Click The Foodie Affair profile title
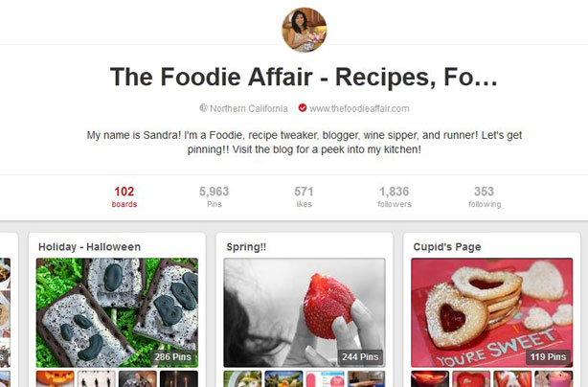Screen dimensions: 588x387 coord(304,77)
